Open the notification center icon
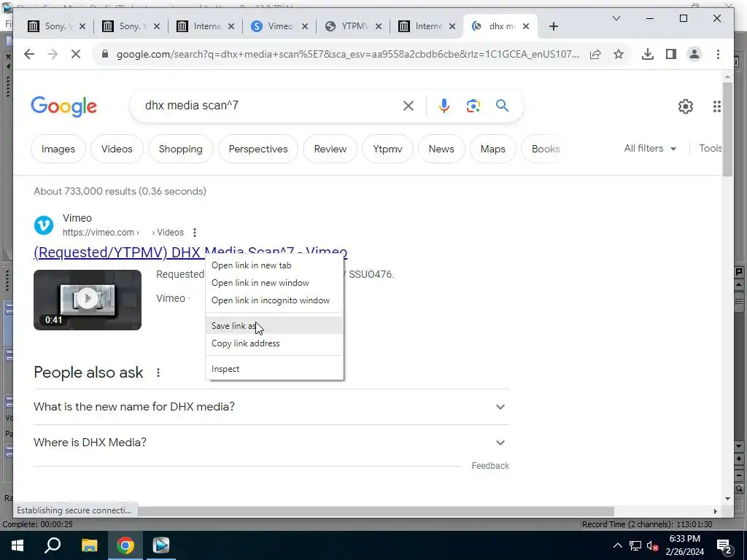The image size is (747, 560). [x=724, y=545]
